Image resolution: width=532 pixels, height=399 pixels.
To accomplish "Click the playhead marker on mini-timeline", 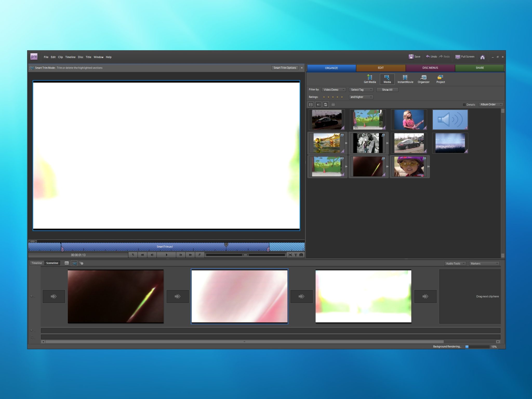I will click(226, 245).
